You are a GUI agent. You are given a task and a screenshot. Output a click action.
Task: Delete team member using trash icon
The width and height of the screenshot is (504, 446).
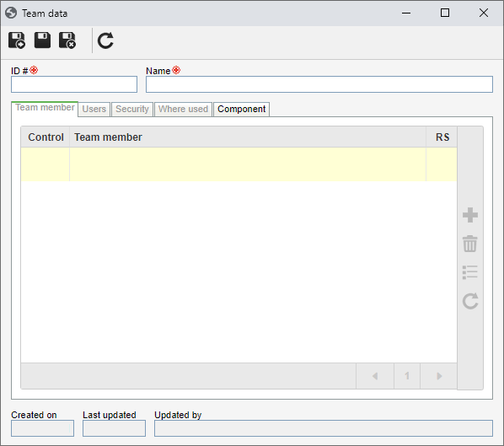(470, 244)
